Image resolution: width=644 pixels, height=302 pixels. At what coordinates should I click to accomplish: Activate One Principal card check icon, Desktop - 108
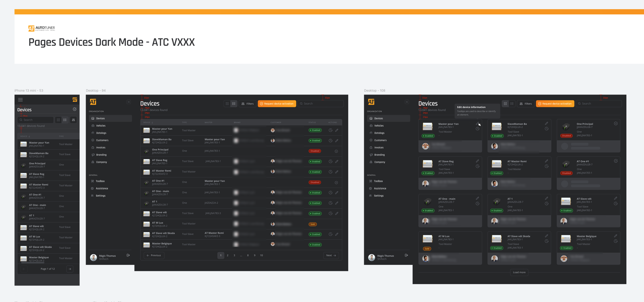pos(616,123)
